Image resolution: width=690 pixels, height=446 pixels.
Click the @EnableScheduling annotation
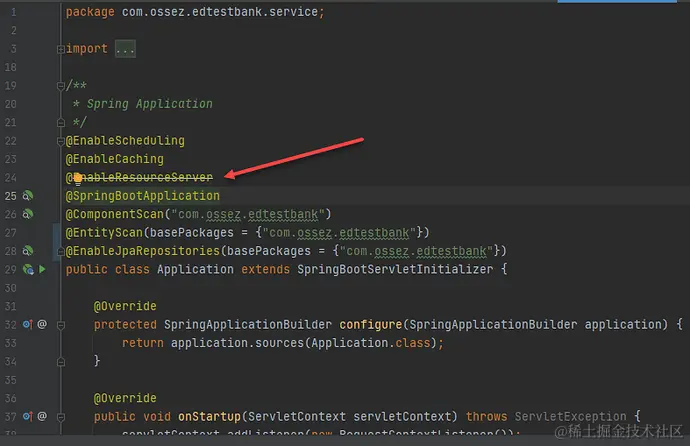tap(125, 141)
